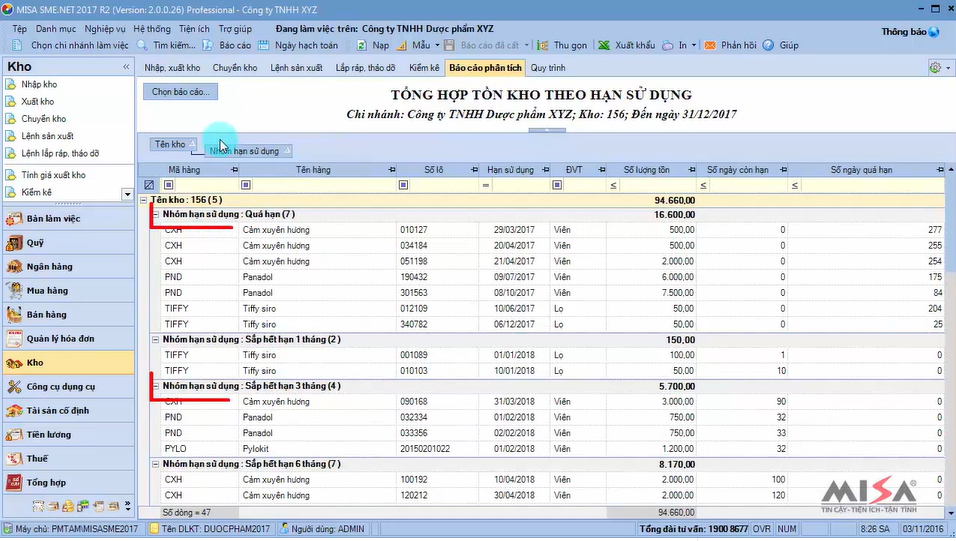Collapse the Sắp hết hạn 1 tháng group
This screenshot has height=541, width=956.
tap(155, 340)
